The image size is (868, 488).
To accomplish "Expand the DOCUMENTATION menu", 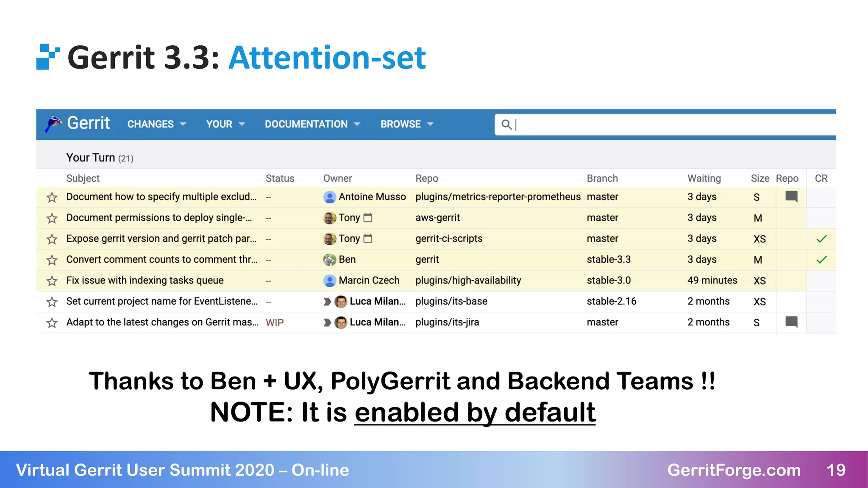I will pos(312,124).
